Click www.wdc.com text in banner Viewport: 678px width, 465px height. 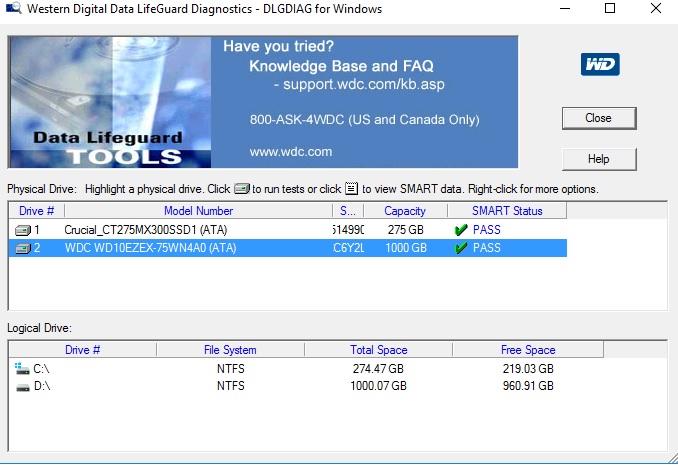[x=291, y=152]
